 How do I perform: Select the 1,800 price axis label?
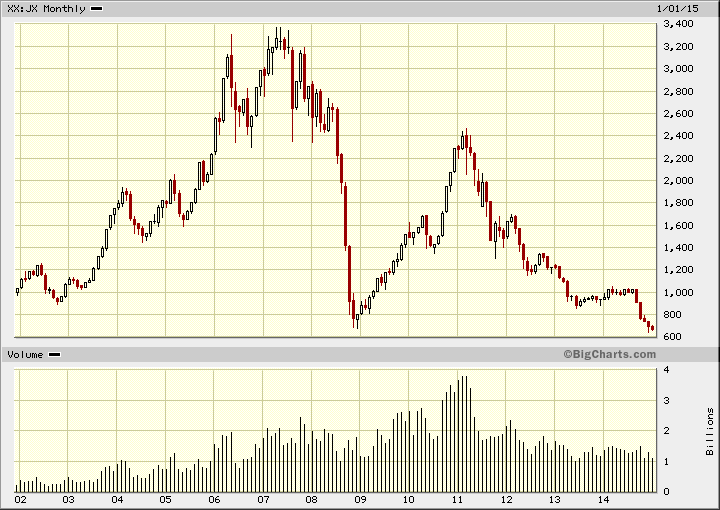(x=678, y=202)
